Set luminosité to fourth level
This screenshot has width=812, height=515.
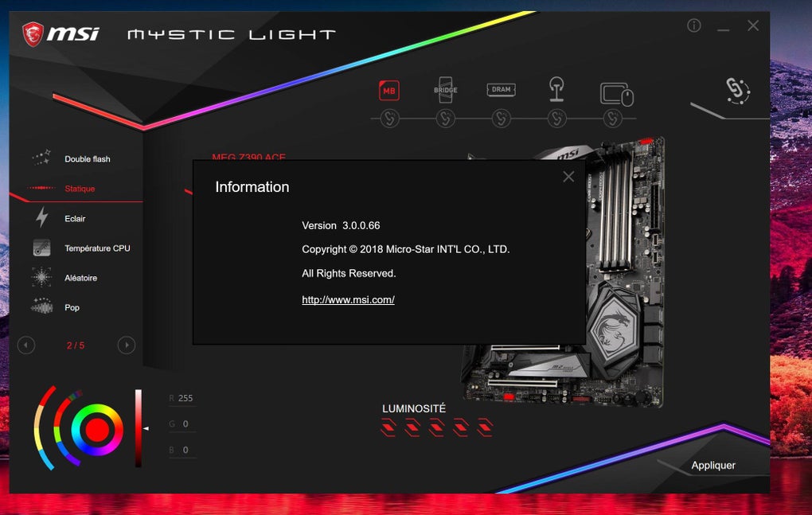click(460, 427)
